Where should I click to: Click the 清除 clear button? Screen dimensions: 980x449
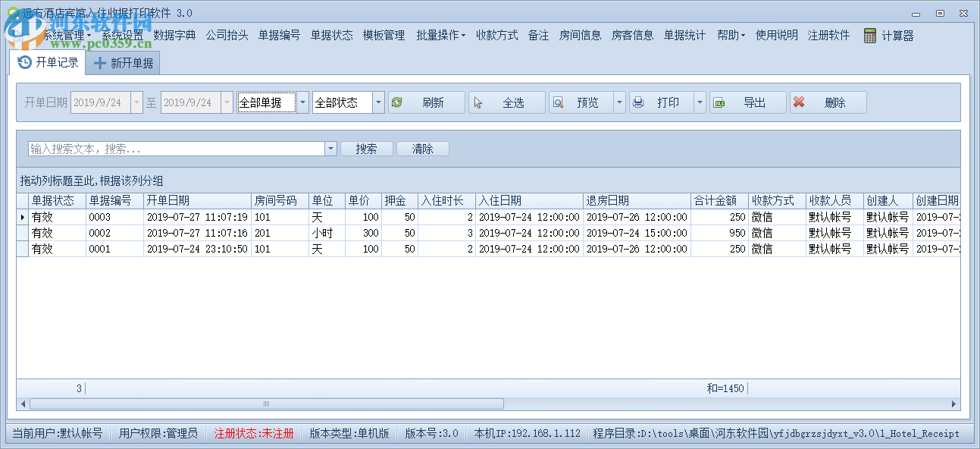(422, 149)
